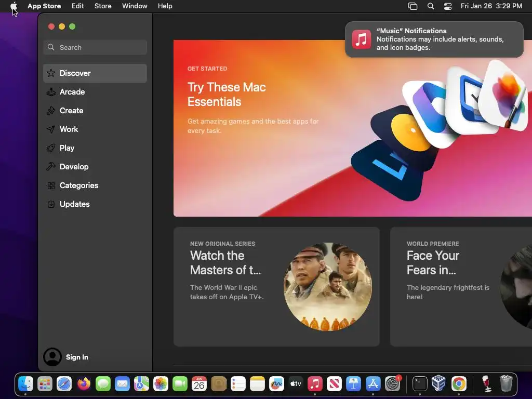
Task: Select Get Started label on banner
Action: tap(207, 69)
